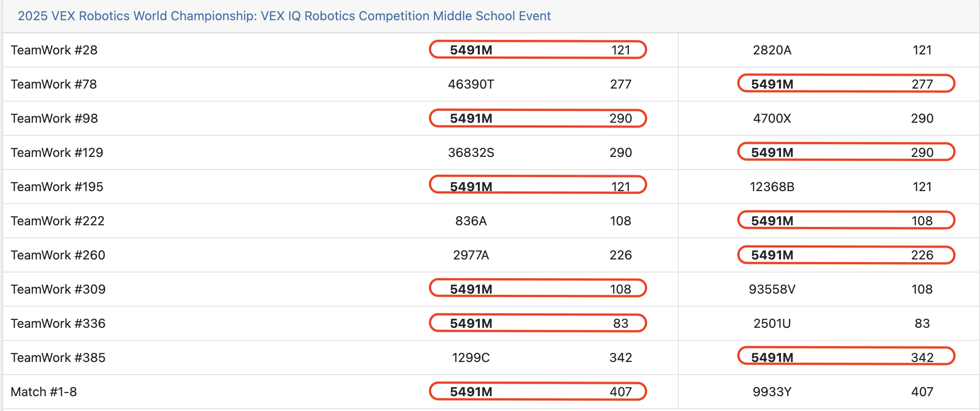Click team 36832S in TeamWork #129
The image size is (980, 411).
click(471, 152)
